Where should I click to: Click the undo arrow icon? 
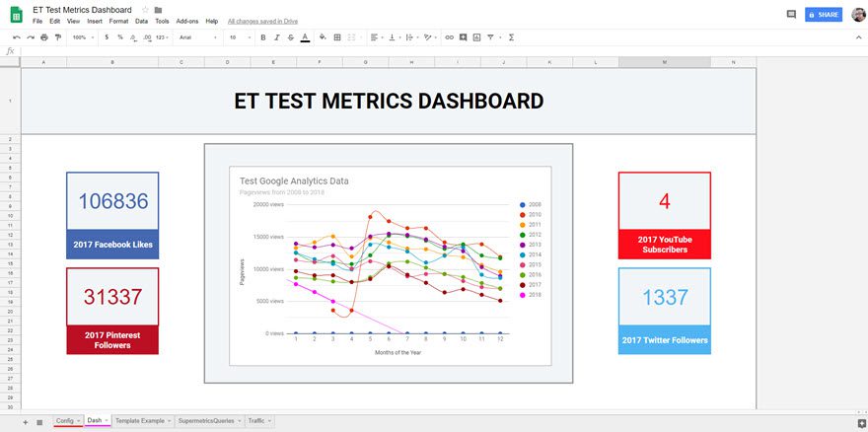pos(17,37)
